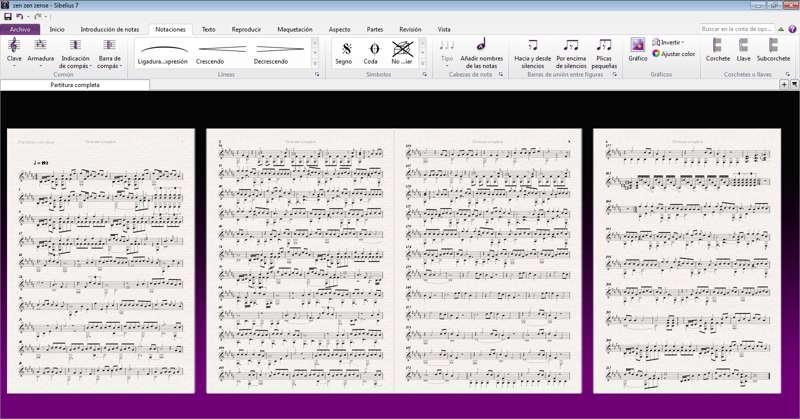
Task: Click the fourth score page
Action: tap(687, 261)
